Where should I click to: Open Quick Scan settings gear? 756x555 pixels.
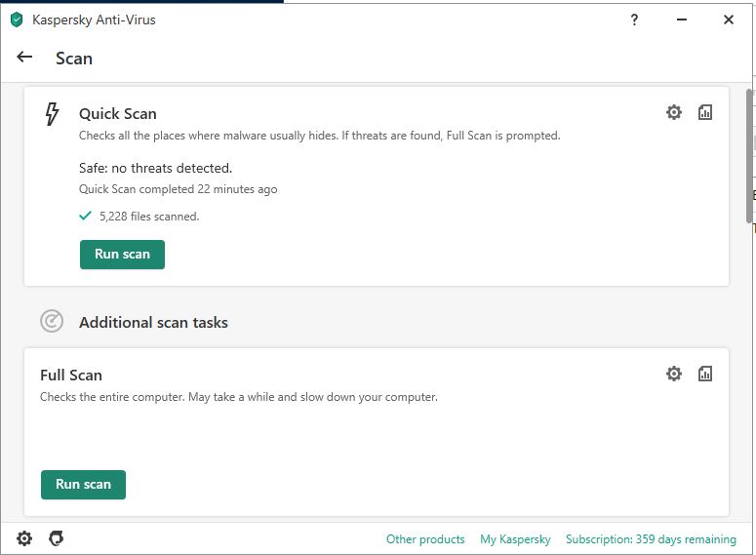click(x=674, y=113)
